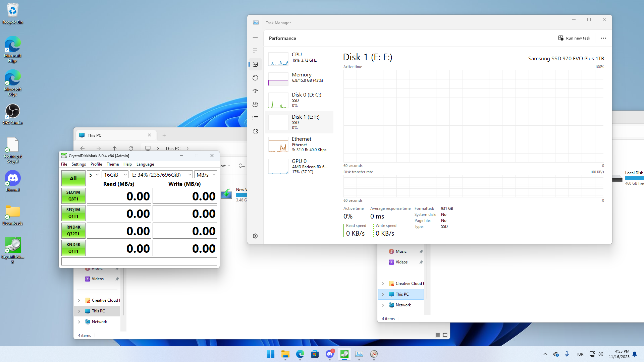
Task: Open App history sidebar icon
Action: pyautogui.click(x=255, y=78)
